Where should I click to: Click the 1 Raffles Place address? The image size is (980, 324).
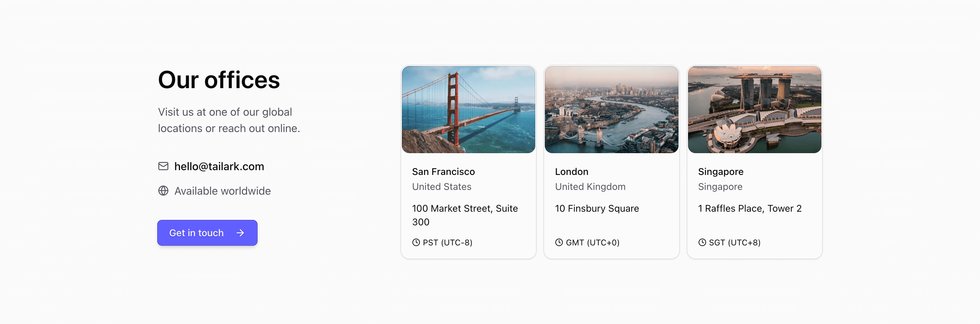click(749, 208)
